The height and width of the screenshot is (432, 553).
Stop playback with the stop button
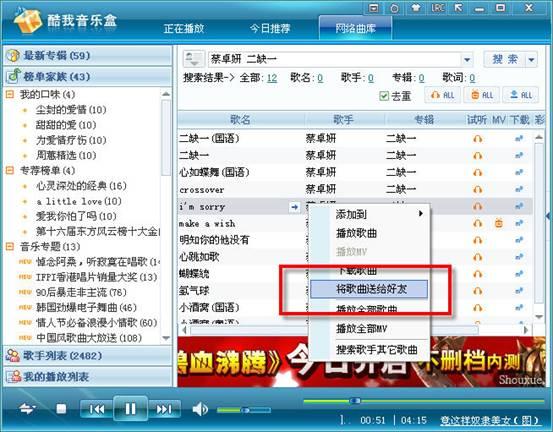click(x=61, y=409)
